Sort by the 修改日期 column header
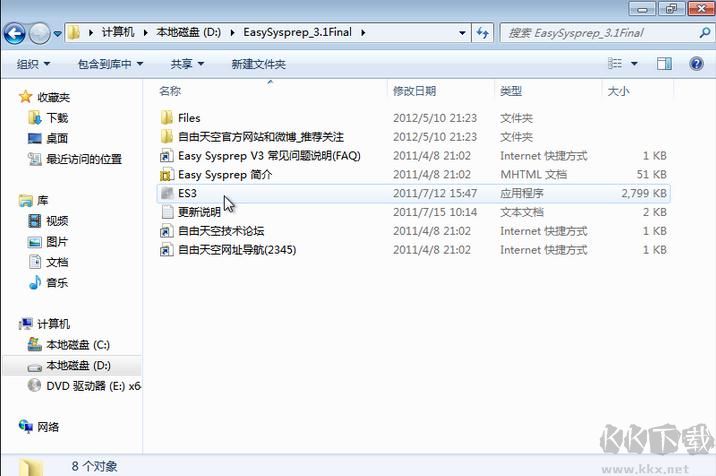This screenshot has width=716, height=476. (414, 91)
